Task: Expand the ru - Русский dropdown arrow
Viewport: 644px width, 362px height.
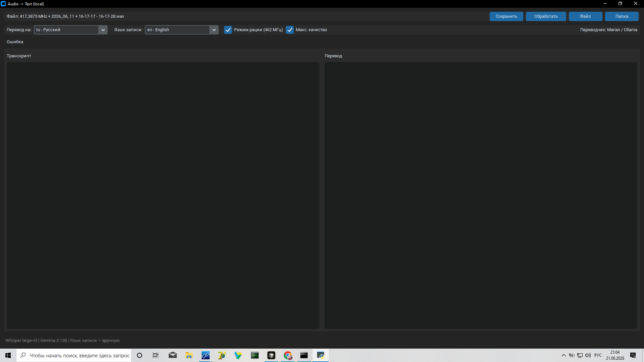Action: pyautogui.click(x=103, y=30)
